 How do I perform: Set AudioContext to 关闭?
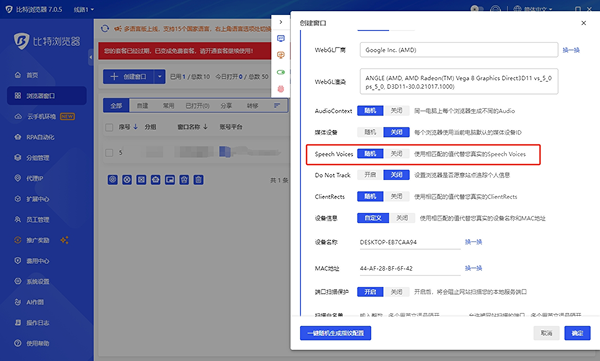(x=396, y=111)
